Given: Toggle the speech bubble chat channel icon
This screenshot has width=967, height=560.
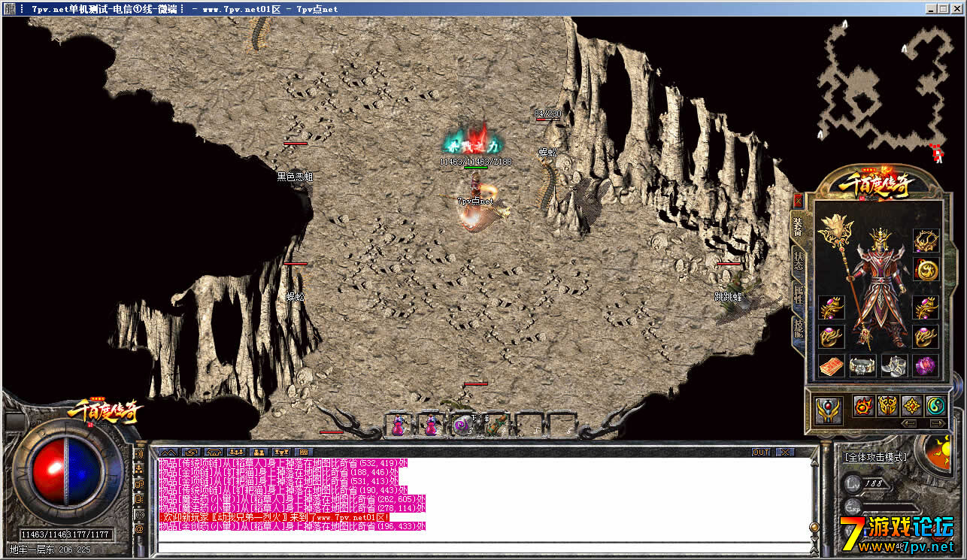Looking at the screenshot, I should click(x=139, y=484).
